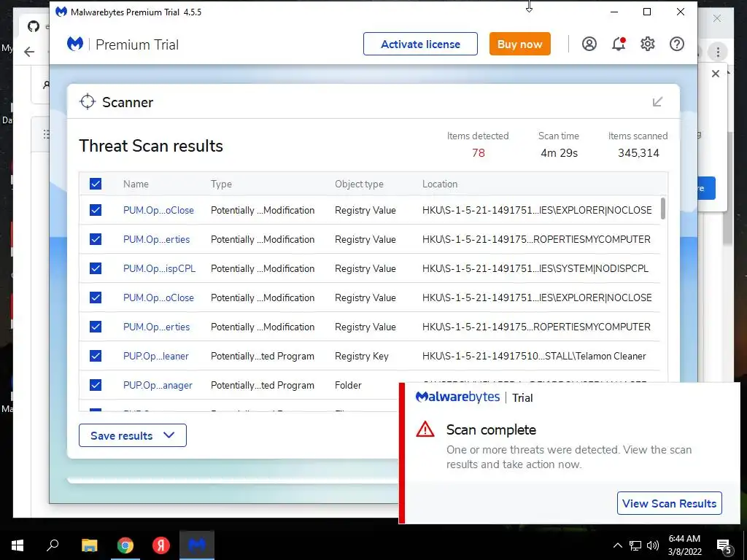Open the Action Center notifications icon
The width and height of the screenshot is (747, 560).
[x=724, y=545]
